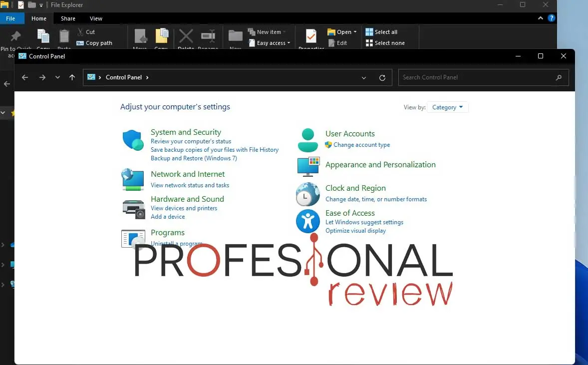Image resolution: width=588 pixels, height=365 pixels.
Task: Open the Easy access dropdown
Action: (269, 43)
